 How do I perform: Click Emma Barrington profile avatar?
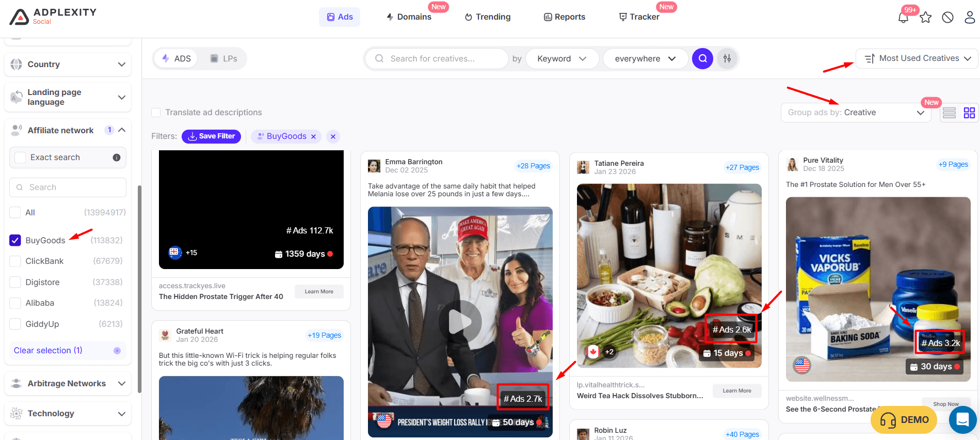[374, 166]
